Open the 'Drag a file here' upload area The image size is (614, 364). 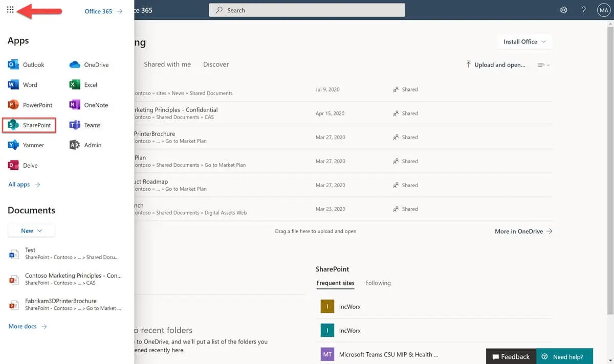(316, 231)
